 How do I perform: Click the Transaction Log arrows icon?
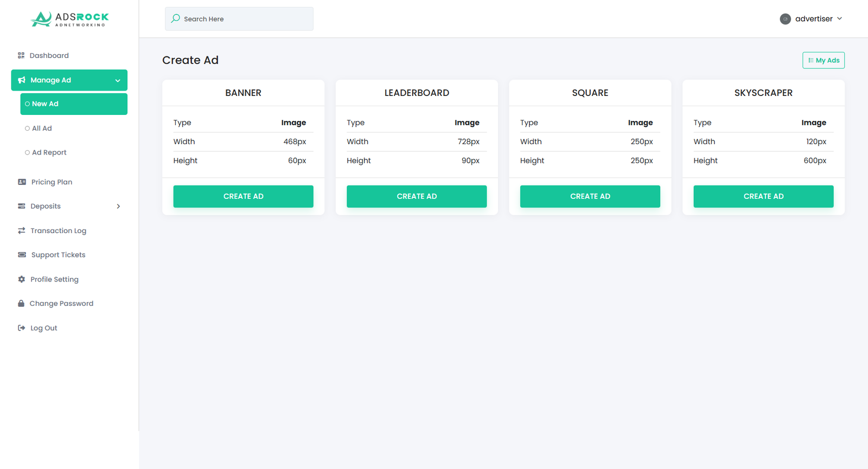coord(22,231)
